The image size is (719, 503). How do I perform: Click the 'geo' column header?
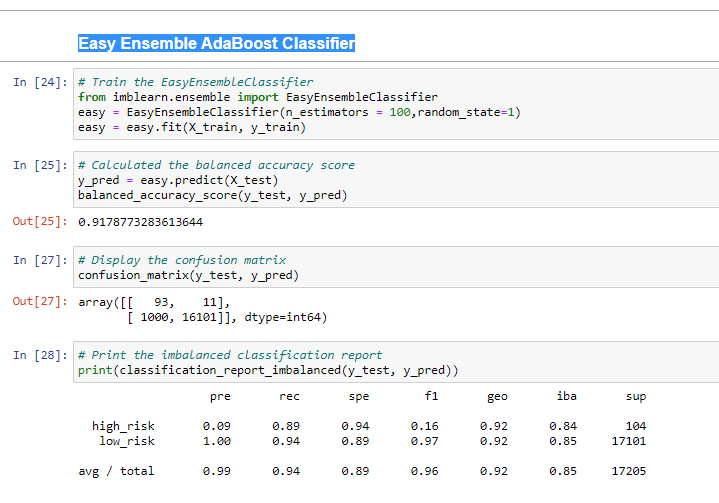tap(497, 397)
